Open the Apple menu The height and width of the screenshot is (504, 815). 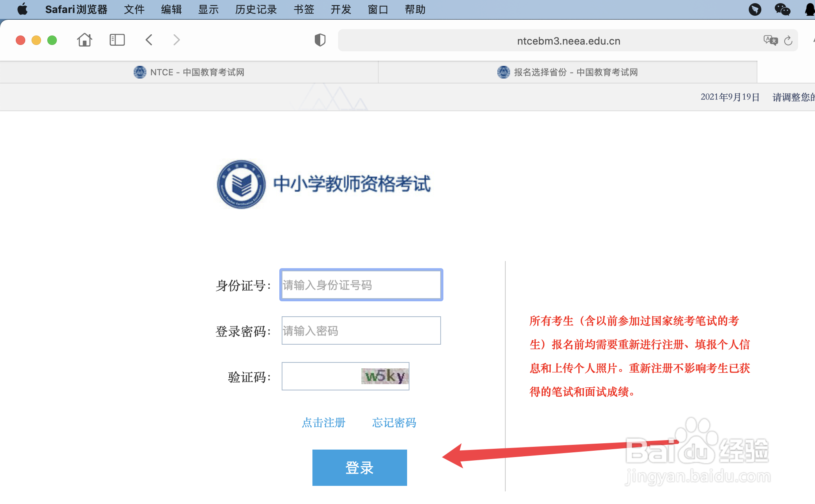click(22, 9)
